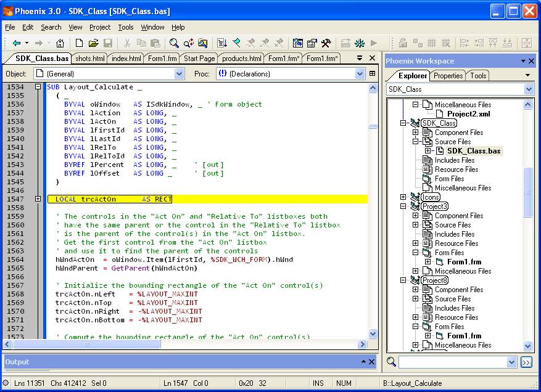Expand the Icons project tree node
The image size is (541, 392).
click(x=403, y=197)
